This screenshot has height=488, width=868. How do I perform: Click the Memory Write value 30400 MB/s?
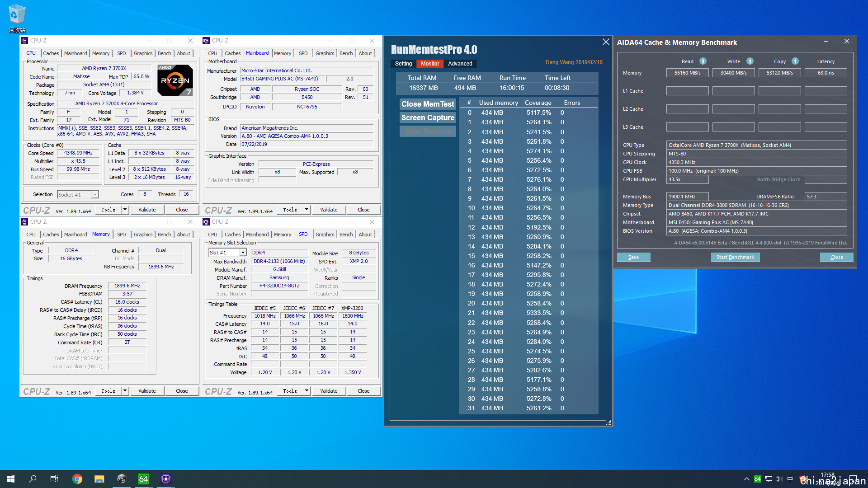(733, 73)
